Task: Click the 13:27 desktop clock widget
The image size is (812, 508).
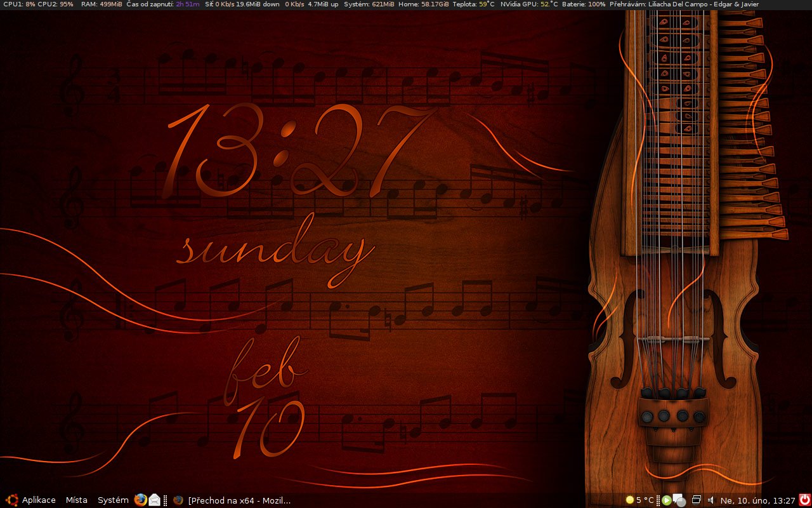Action: point(298,152)
